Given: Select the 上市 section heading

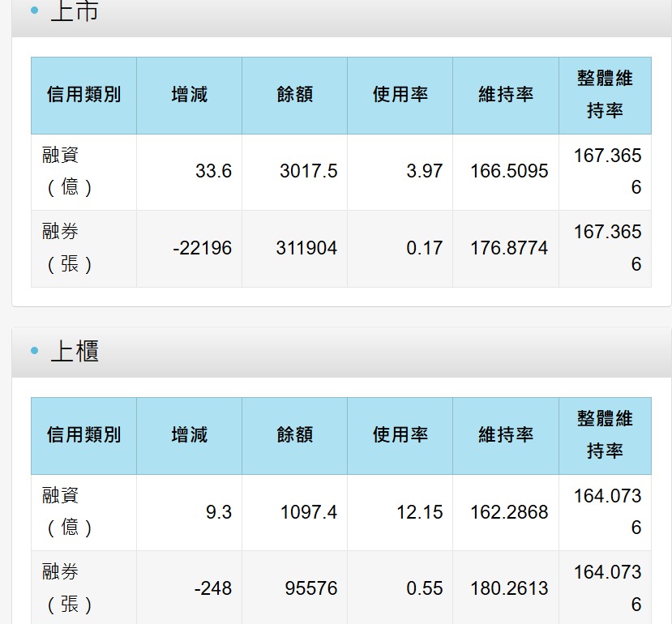Looking at the screenshot, I should click(75, 11).
